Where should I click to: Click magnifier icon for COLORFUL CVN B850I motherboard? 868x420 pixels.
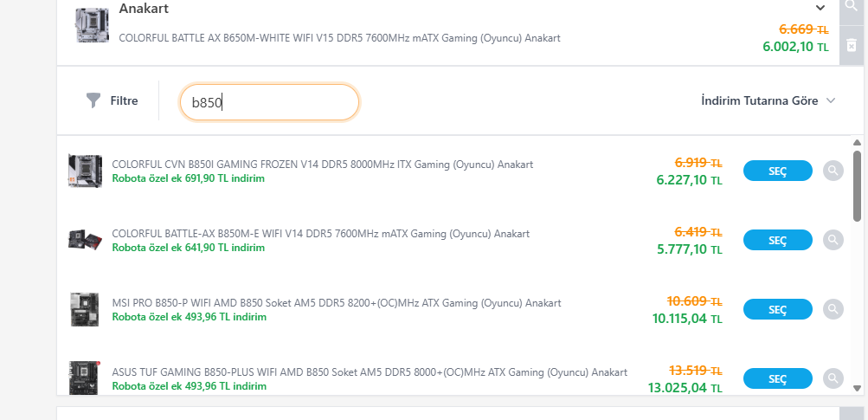click(833, 171)
